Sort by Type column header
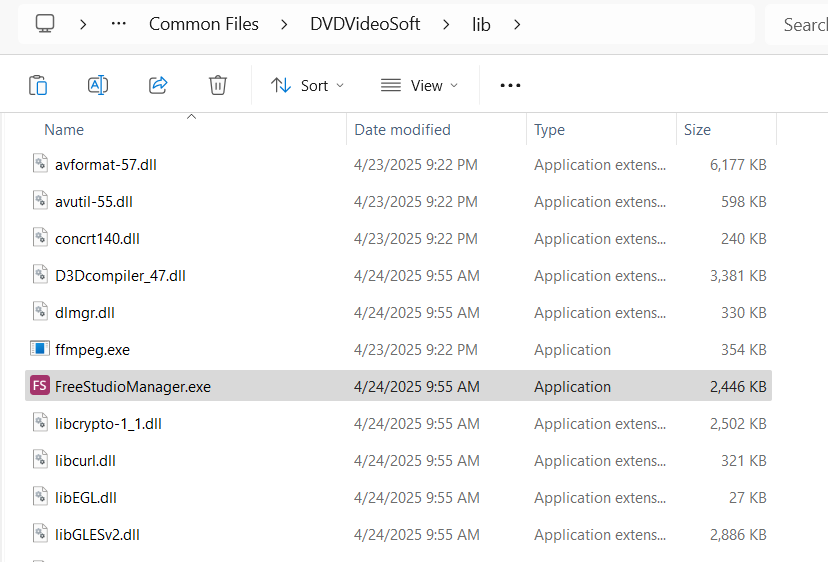This screenshot has height=562, width=828. 549,129
